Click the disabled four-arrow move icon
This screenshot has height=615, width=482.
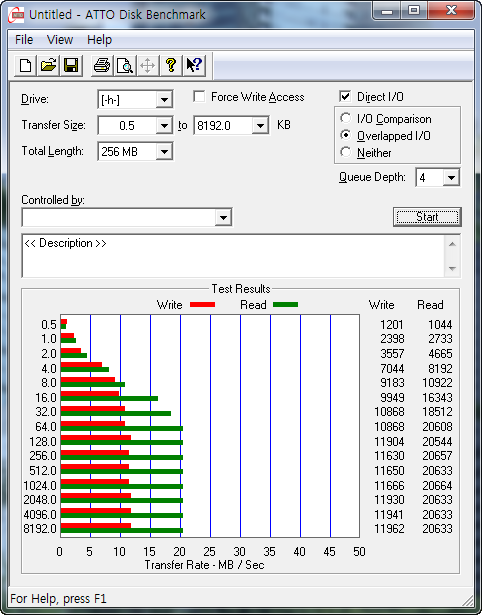pos(147,65)
